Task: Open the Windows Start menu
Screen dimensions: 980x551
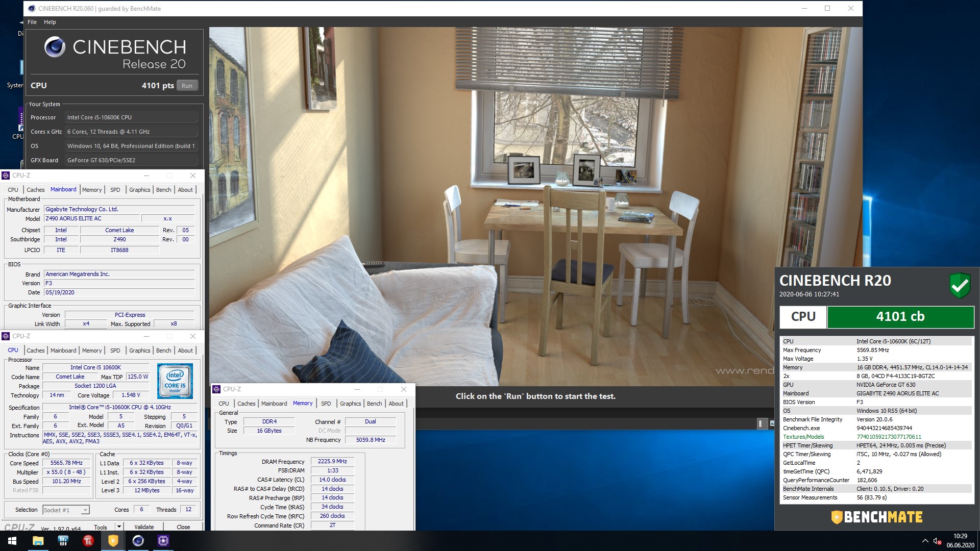Action: pos(12,541)
